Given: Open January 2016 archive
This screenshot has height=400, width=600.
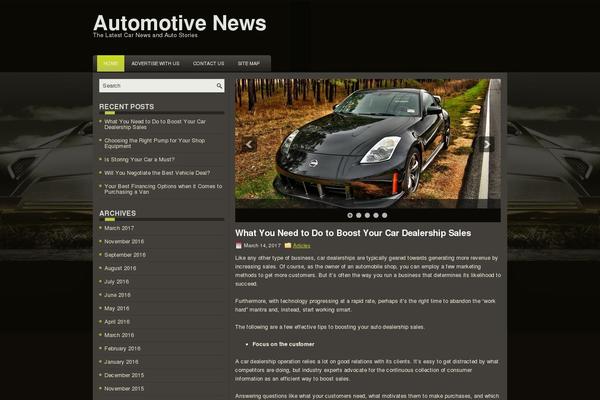Looking at the screenshot, I should 121,362.
